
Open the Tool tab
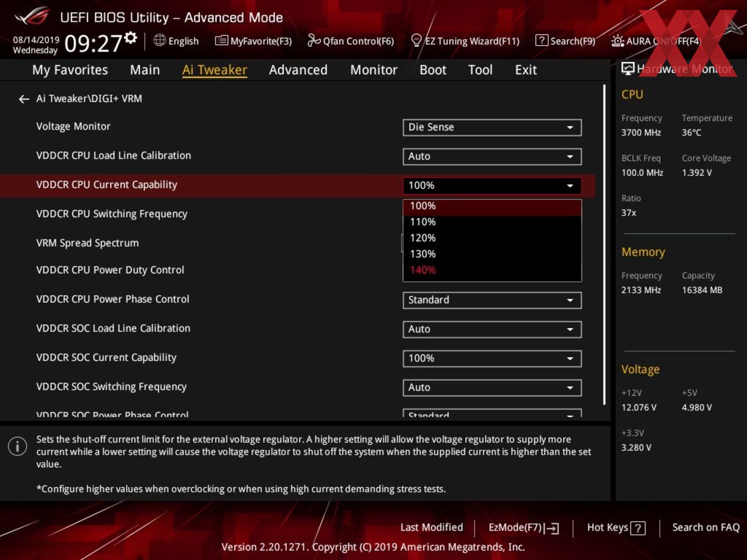(480, 70)
